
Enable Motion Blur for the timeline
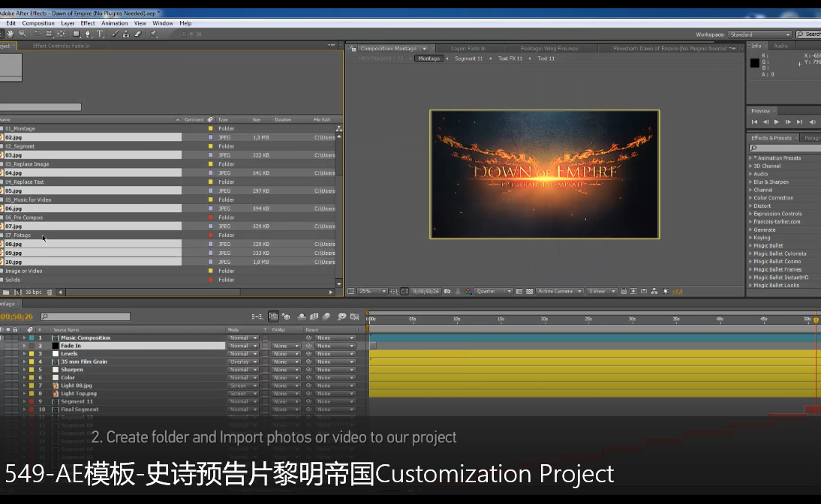(x=326, y=316)
